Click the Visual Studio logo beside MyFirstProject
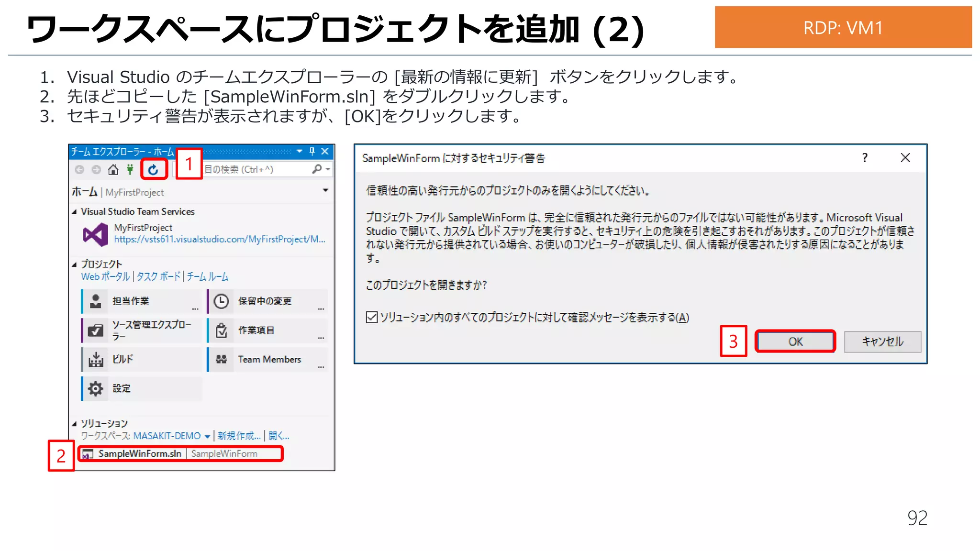The image size is (980, 551). coord(96,234)
